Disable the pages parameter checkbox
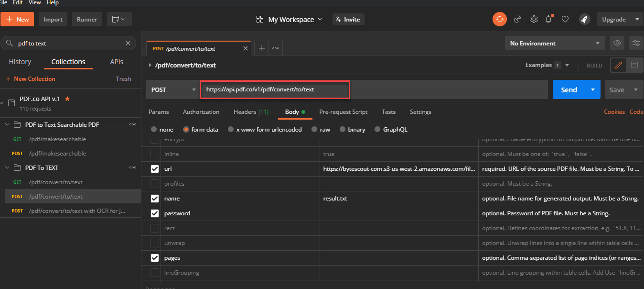644x289 pixels. pyautogui.click(x=155, y=258)
